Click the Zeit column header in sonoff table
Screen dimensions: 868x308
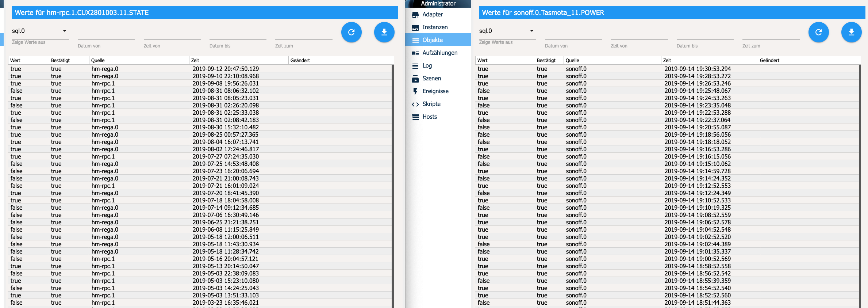(x=709, y=60)
